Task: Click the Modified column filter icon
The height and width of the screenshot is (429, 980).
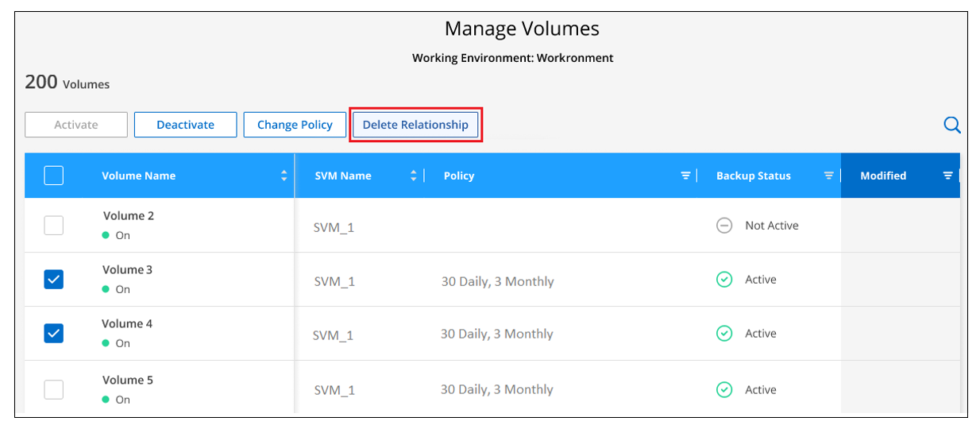Action: coord(947,176)
